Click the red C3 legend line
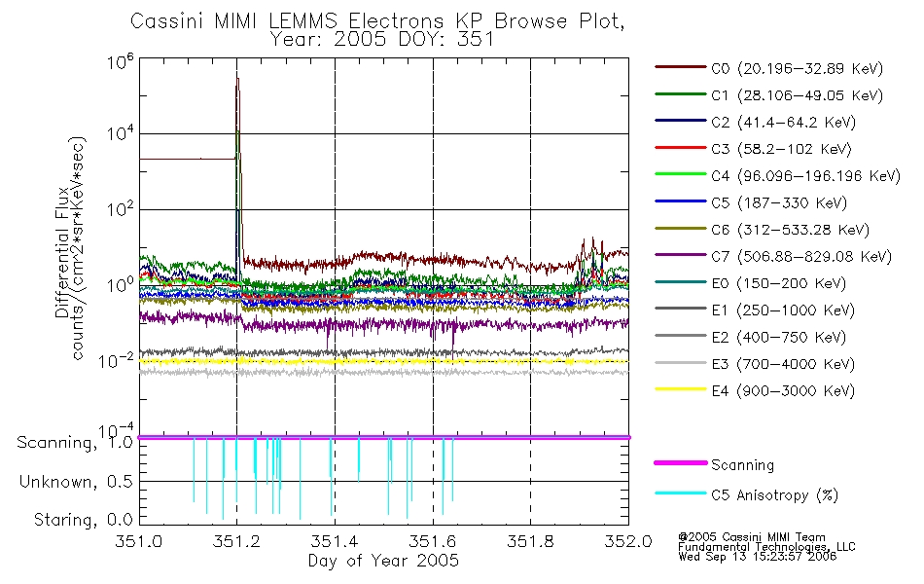This screenshot has width=924, height=584. (680, 148)
